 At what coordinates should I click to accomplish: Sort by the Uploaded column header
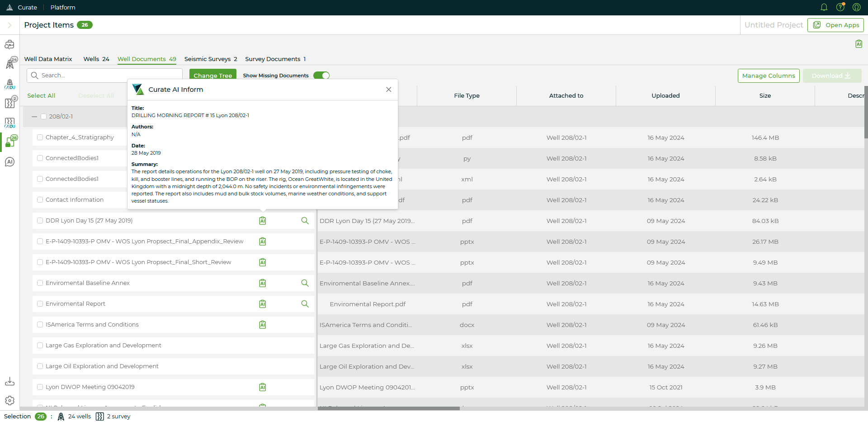pyautogui.click(x=665, y=95)
